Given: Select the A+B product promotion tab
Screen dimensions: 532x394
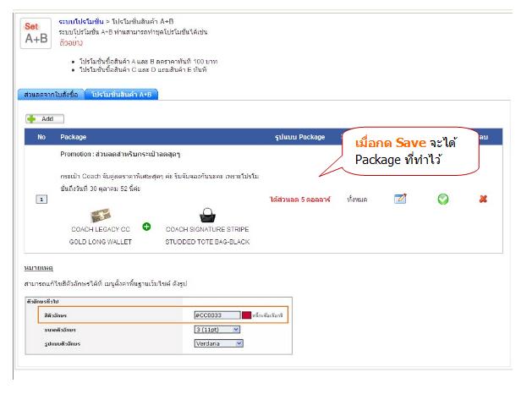Looking at the screenshot, I should coord(122,95).
